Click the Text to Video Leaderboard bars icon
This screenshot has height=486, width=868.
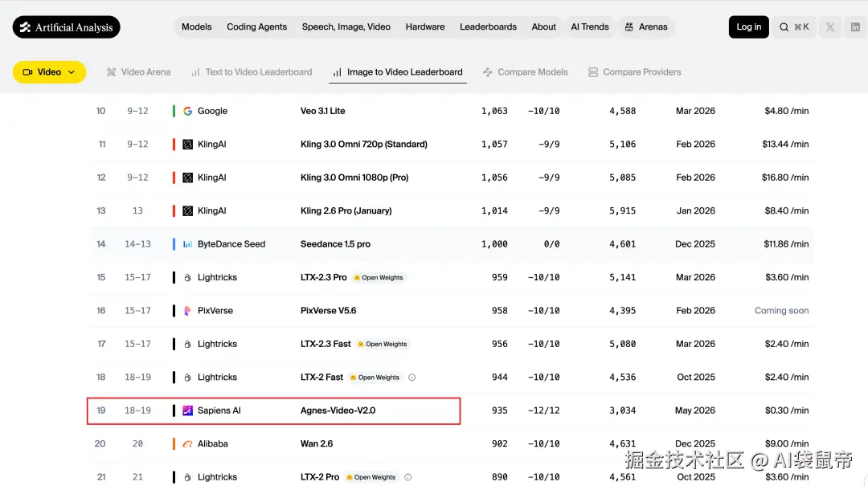(195, 72)
